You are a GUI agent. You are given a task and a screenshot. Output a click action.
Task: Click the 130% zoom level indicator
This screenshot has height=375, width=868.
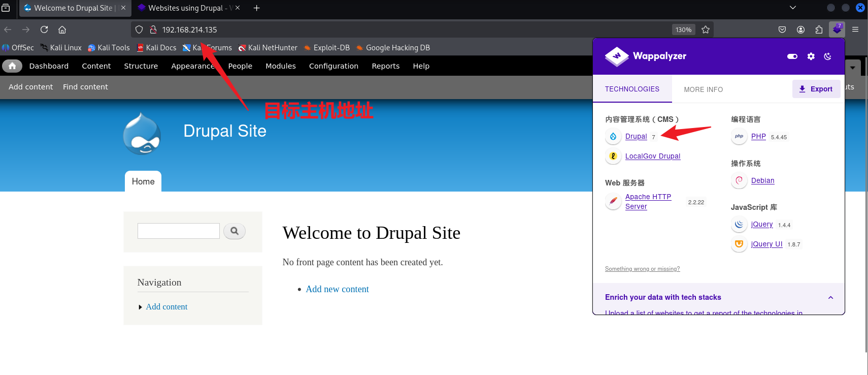(683, 30)
